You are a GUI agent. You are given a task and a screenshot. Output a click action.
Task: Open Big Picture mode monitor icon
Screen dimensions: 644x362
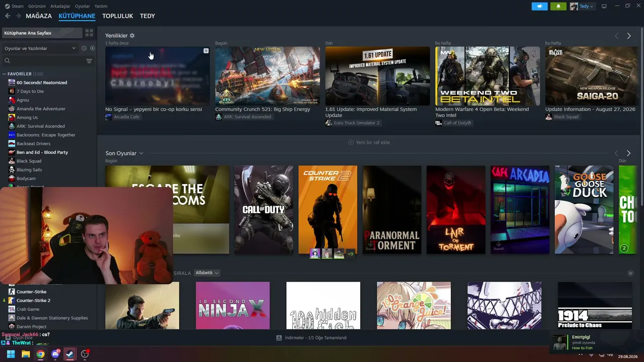tap(604, 6)
